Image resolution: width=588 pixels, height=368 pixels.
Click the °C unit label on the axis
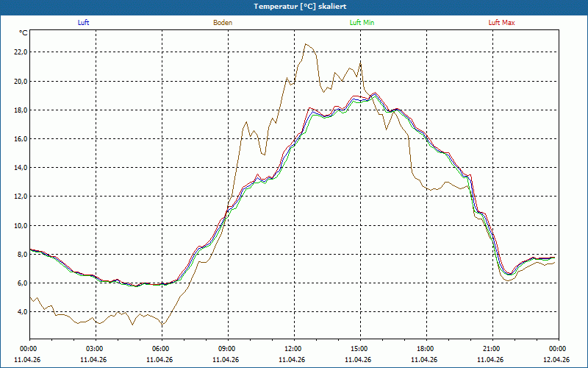(x=24, y=33)
